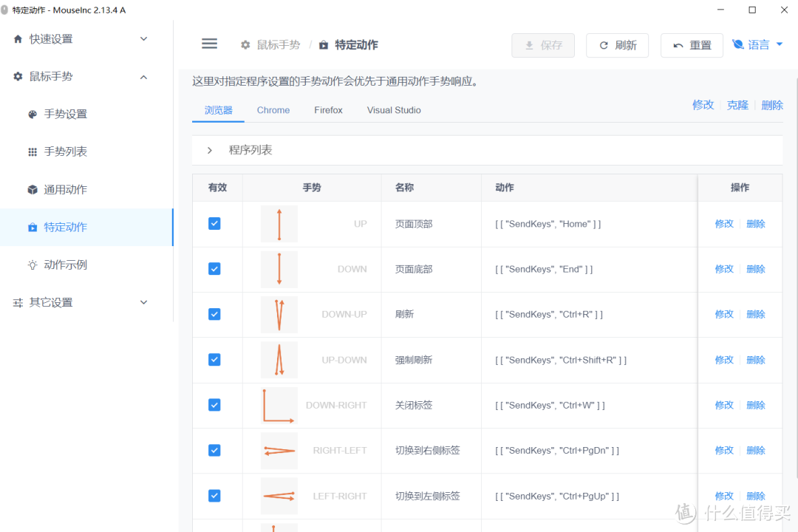This screenshot has width=798, height=532.
Task: Click 修改 in the 关闭标签 row
Action: [x=724, y=405]
